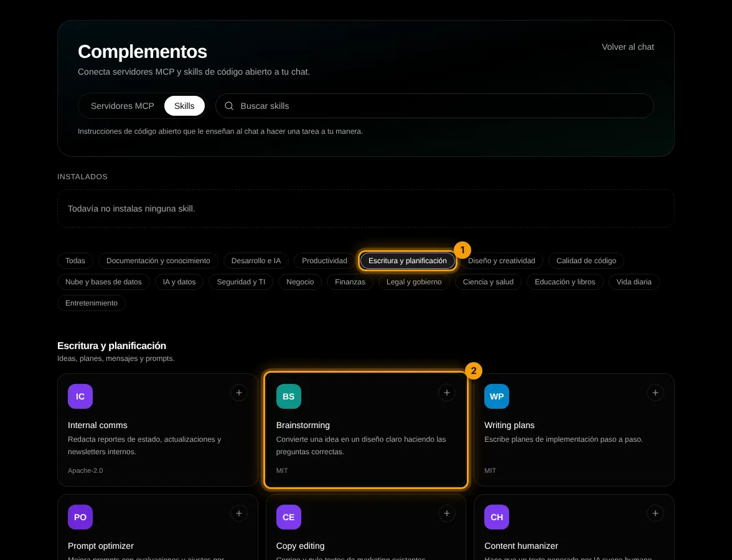
Task: Click MIT license on Brainstorming card
Action: point(282,470)
